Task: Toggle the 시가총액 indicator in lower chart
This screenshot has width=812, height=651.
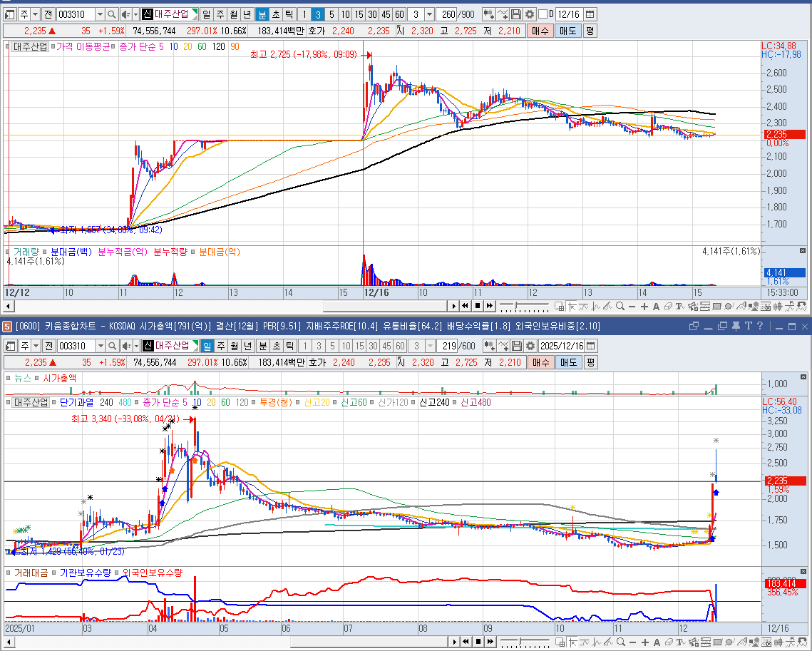Action: 37,378
